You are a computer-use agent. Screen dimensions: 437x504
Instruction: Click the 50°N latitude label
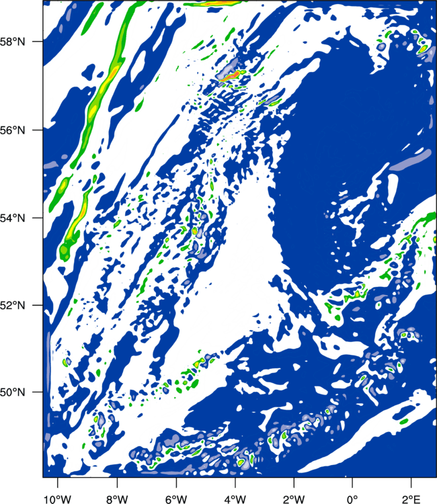[12, 392]
